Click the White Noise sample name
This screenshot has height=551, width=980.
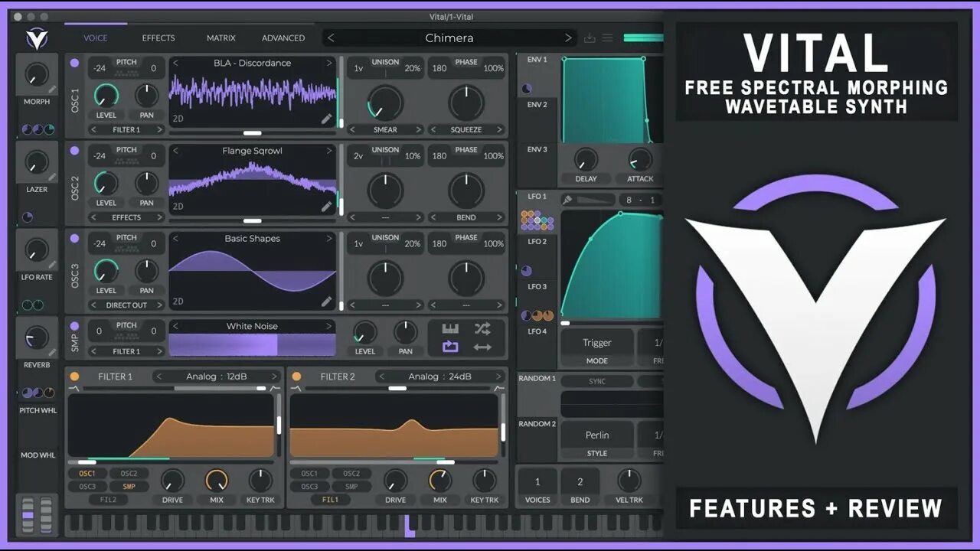pyautogui.click(x=253, y=326)
